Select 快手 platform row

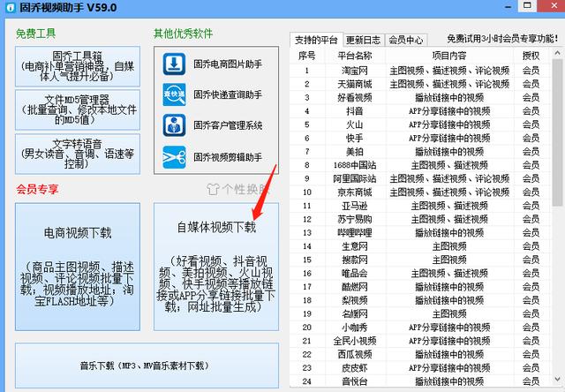pos(420,138)
